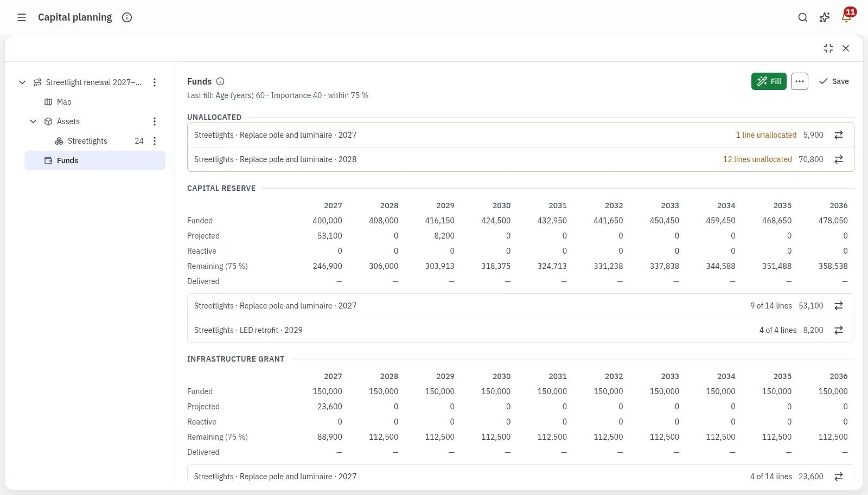Viewport: 868px width, 495px height.
Task: Click the info icon next to Funds heading
Action: (220, 81)
